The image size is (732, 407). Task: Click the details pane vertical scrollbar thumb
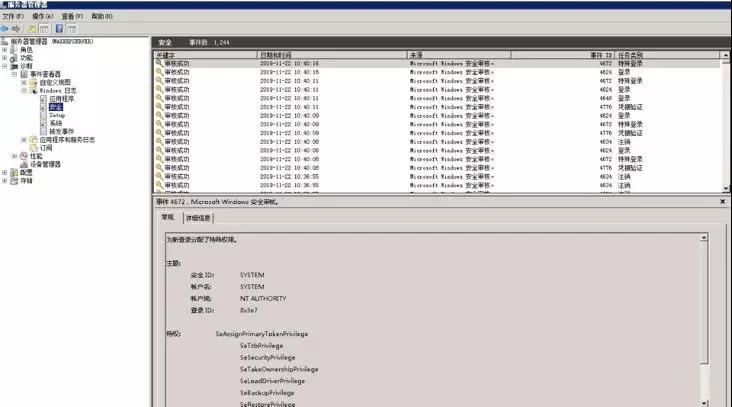point(704,303)
